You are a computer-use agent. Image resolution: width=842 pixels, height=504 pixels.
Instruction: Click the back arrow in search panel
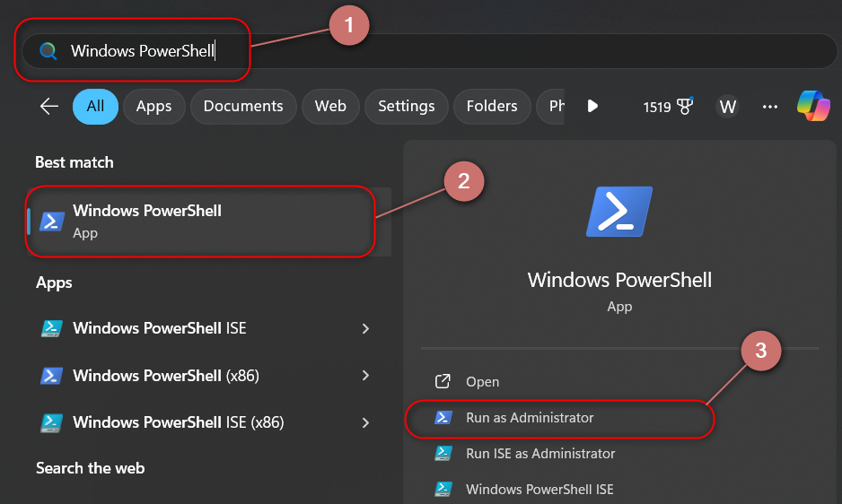(48, 107)
